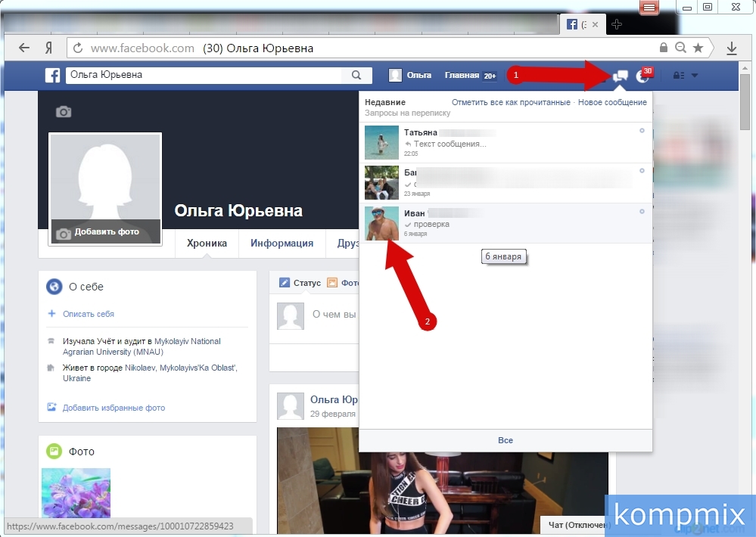The width and height of the screenshot is (756, 537).
Task: Open post author Ольга Юрьевна link
Action: point(334,399)
